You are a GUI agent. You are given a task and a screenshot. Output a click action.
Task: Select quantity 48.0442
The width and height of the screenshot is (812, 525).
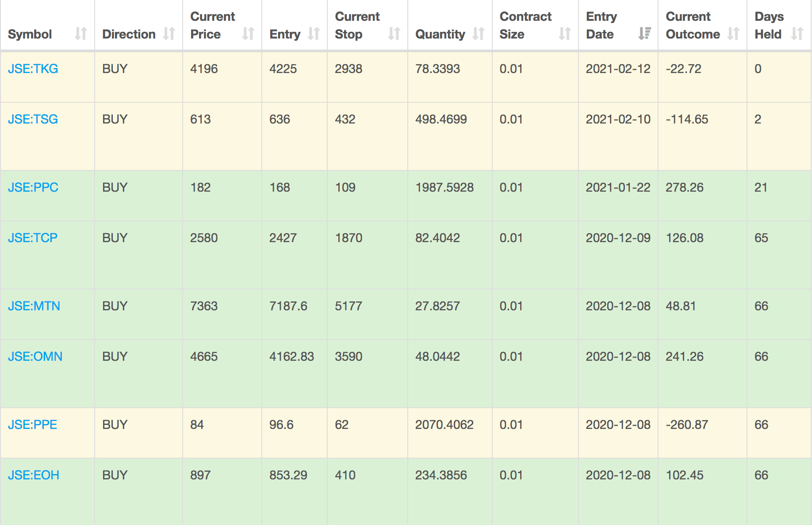[437, 356]
